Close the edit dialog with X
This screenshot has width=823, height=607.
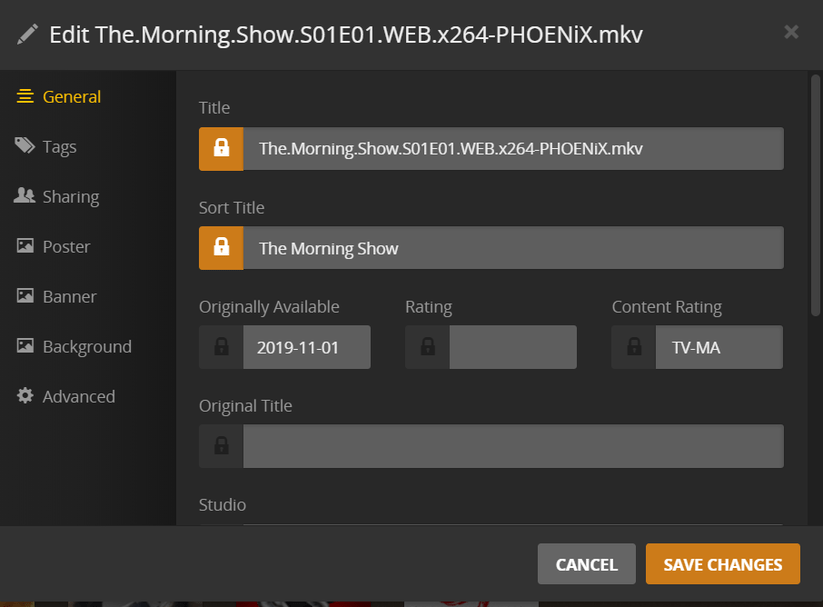(791, 32)
